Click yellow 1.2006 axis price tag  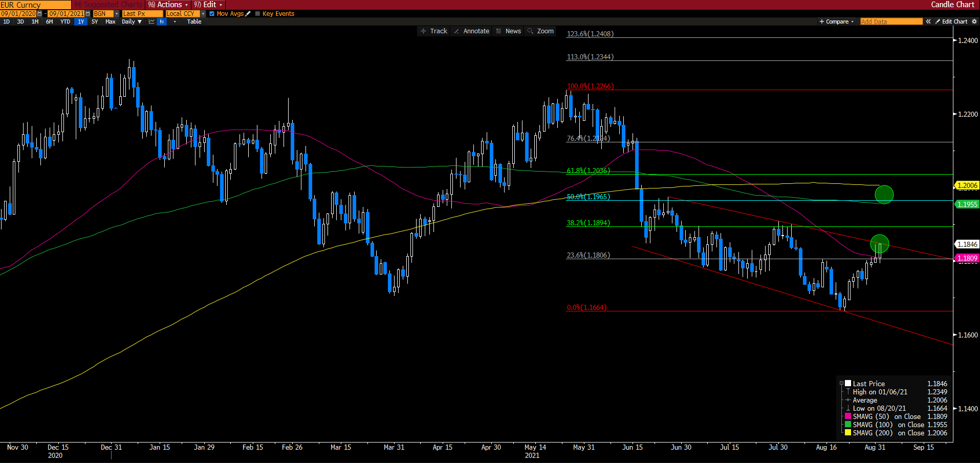(x=967, y=185)
